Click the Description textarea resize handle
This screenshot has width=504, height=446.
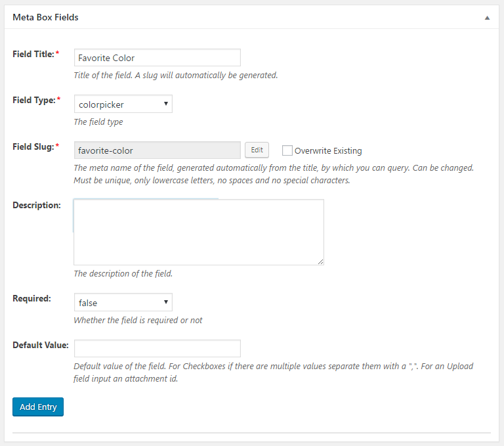(320, 261)
